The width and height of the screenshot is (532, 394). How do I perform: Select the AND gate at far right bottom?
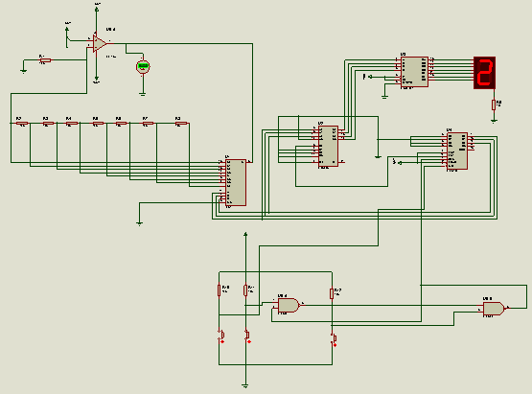pyautogui.click(x=494, y=309)
